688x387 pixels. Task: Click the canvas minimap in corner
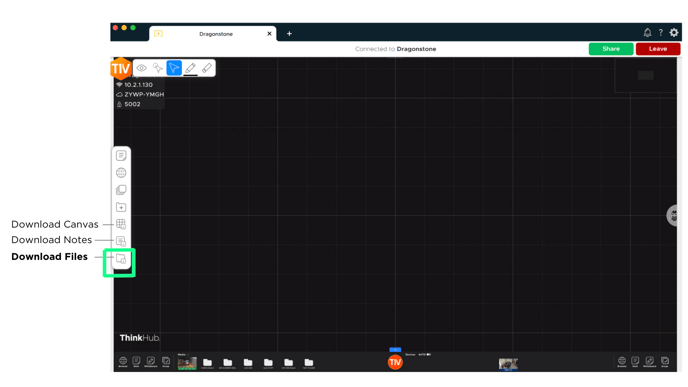click(x=645, y=75)
